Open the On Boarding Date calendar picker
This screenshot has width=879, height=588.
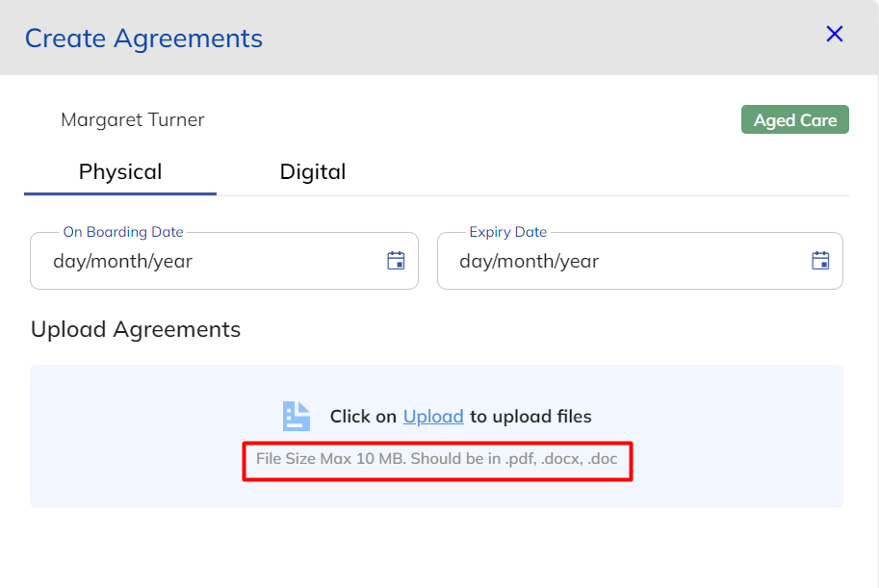point(396,261)
